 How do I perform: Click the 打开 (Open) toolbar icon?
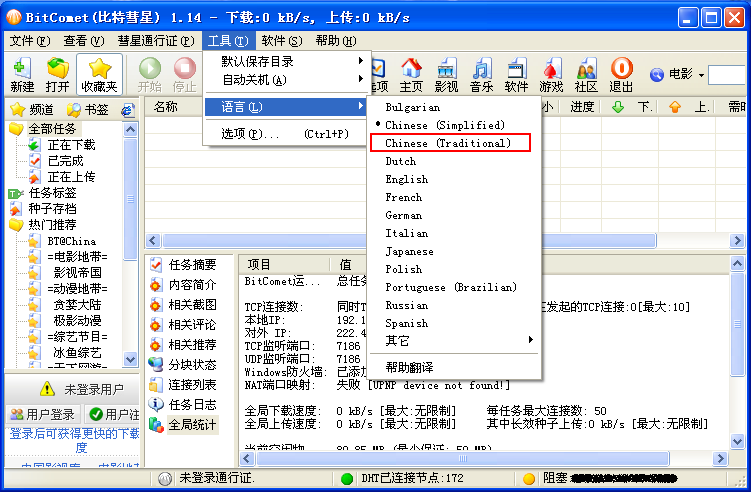point(57,75)
